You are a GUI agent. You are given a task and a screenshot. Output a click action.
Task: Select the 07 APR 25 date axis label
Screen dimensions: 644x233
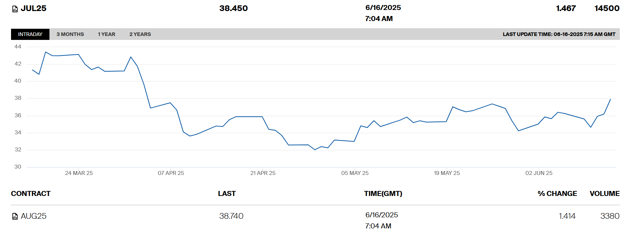coord(171,173)
